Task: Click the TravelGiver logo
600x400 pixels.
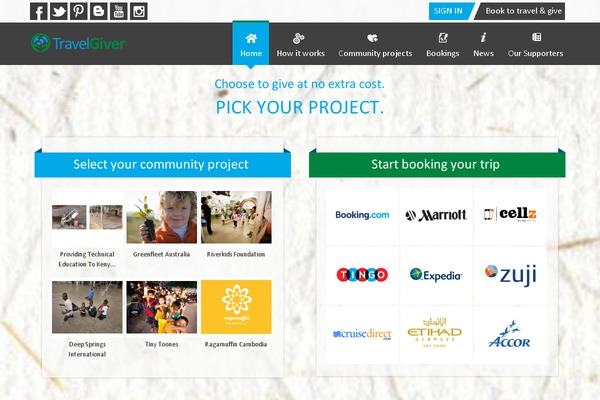Action: pos(78,43)
